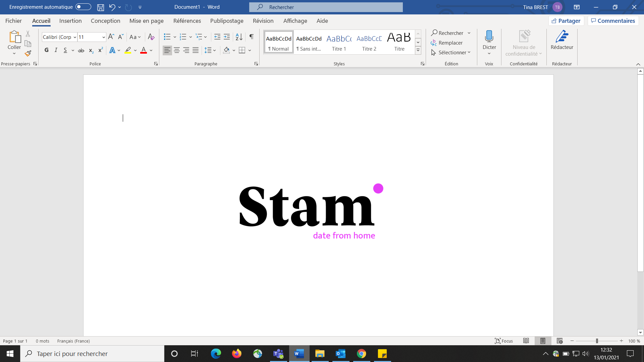
Task: Open the Insertion ribbon tab
Action: pos(70,21)
